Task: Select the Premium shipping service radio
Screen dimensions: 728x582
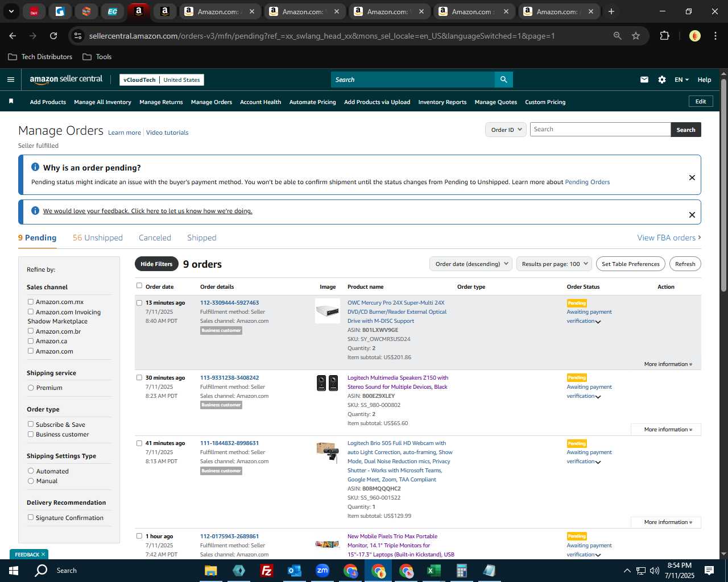Action: point(31,388)
